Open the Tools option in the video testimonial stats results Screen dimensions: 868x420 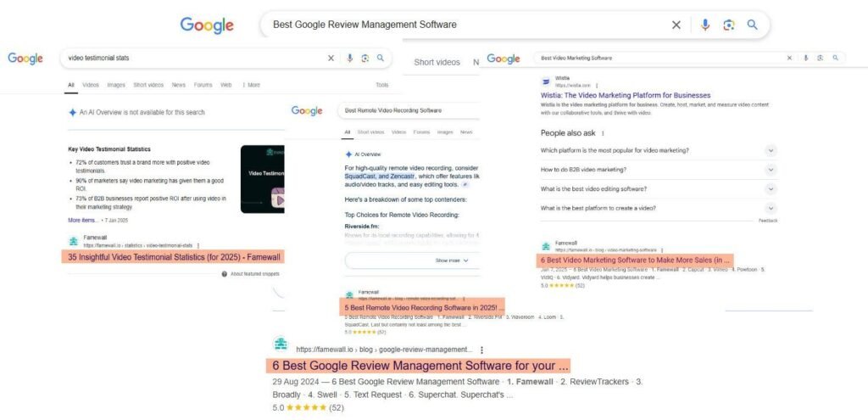(x=382, y=86)
